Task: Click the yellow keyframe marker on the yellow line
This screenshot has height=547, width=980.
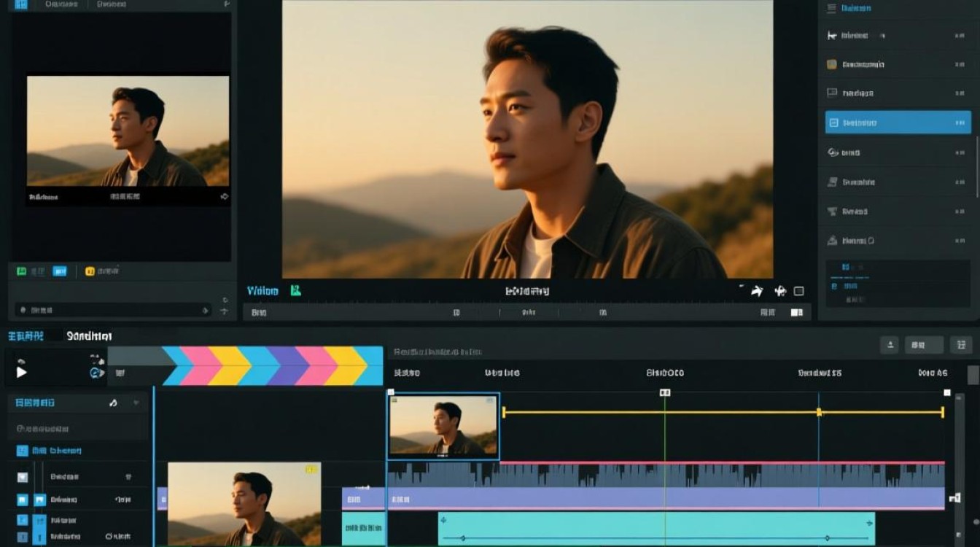Action: [819, 412]
